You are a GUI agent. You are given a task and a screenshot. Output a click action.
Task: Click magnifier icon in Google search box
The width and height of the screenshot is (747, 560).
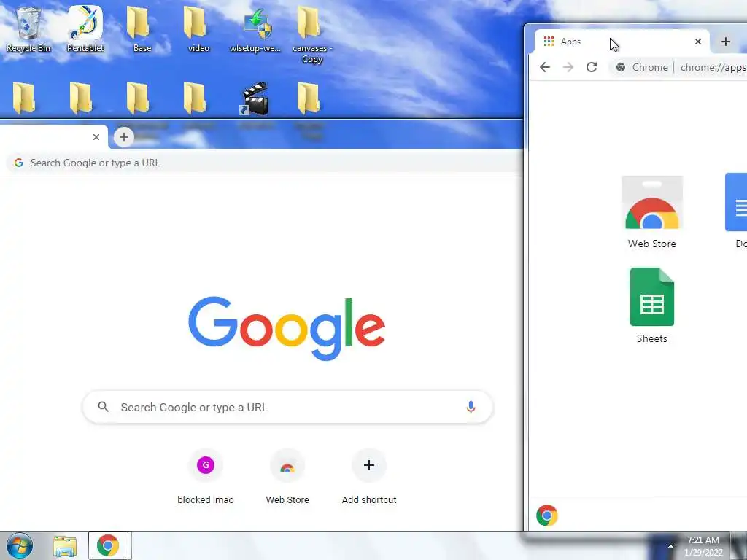click(104, 407)
